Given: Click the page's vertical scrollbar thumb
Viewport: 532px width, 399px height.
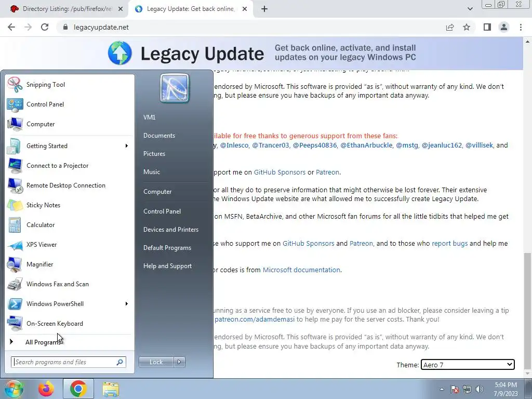Looking at the screenshot, I should 527,310.
